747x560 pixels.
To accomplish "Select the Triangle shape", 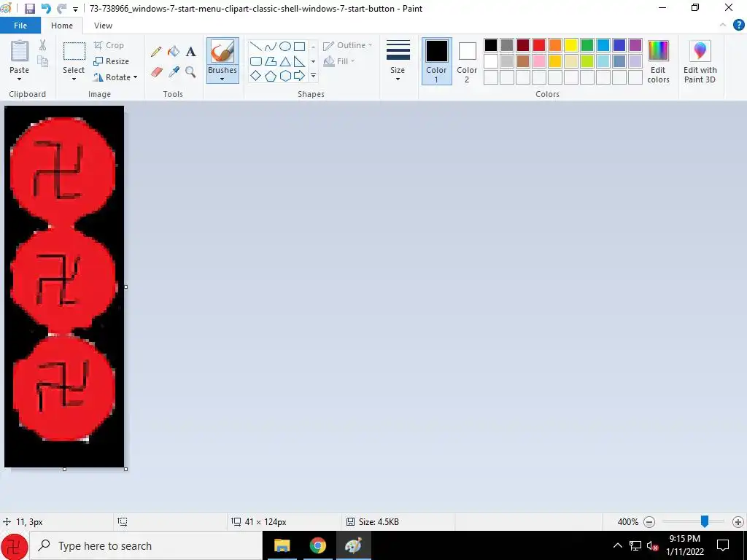I will click(x=285, y=61).
